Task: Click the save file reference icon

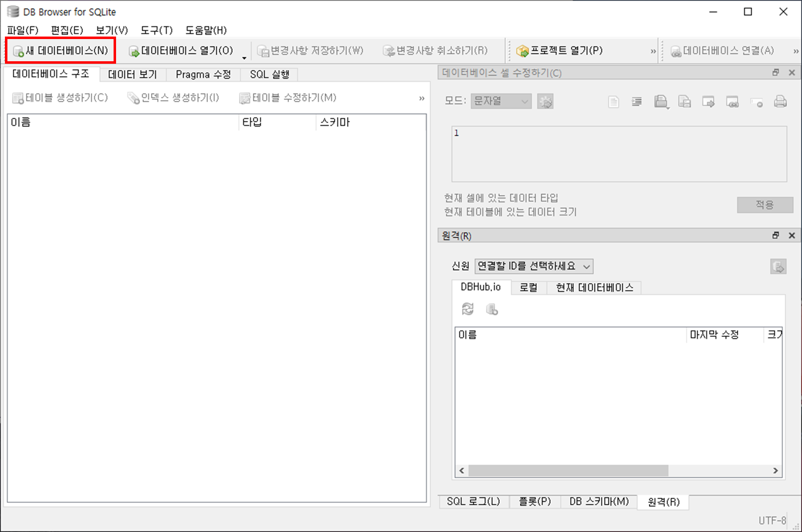Action: click(x=685, y=102)
